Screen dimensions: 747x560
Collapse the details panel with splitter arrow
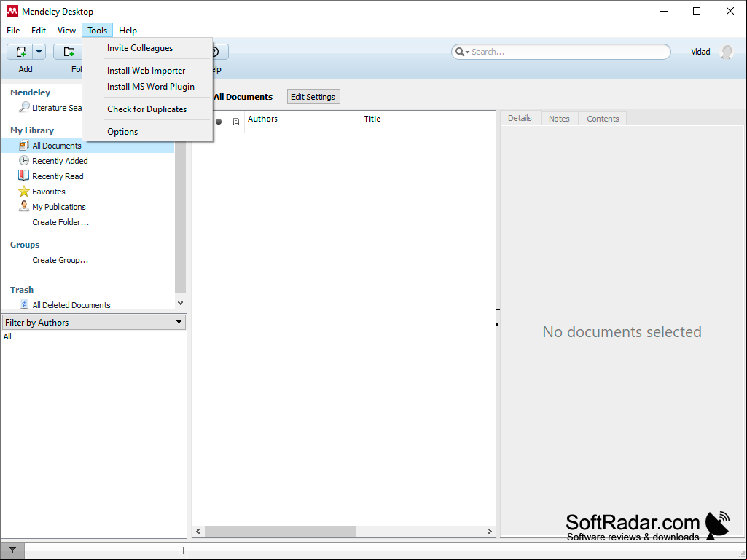point(497,324)
